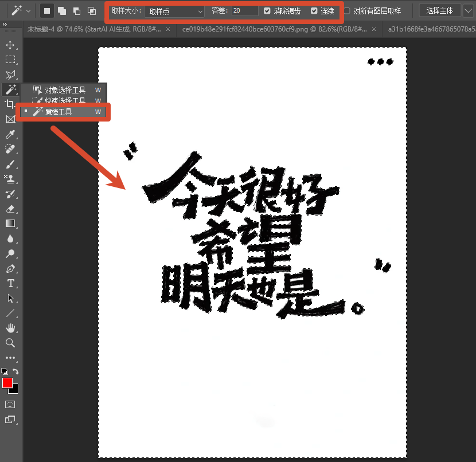
Task: Click the Magic Wand tool in toolbar
Action: [11, 89]
